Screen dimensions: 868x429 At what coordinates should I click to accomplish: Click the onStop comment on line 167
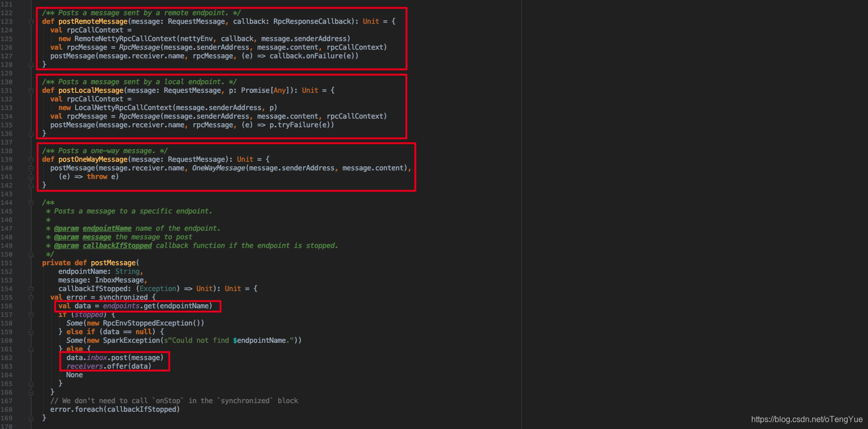(174, 401)
